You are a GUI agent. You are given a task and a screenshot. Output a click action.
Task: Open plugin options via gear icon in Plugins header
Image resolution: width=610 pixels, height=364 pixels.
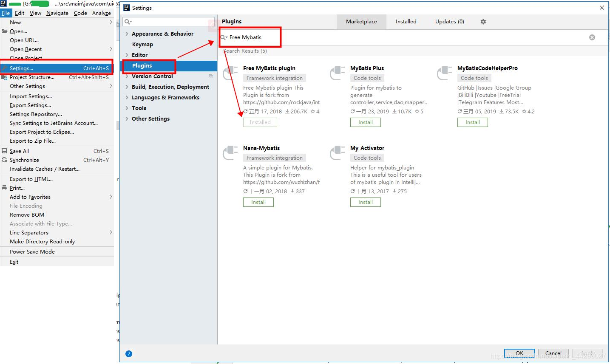pyautogui.click(x=483, y=21)
